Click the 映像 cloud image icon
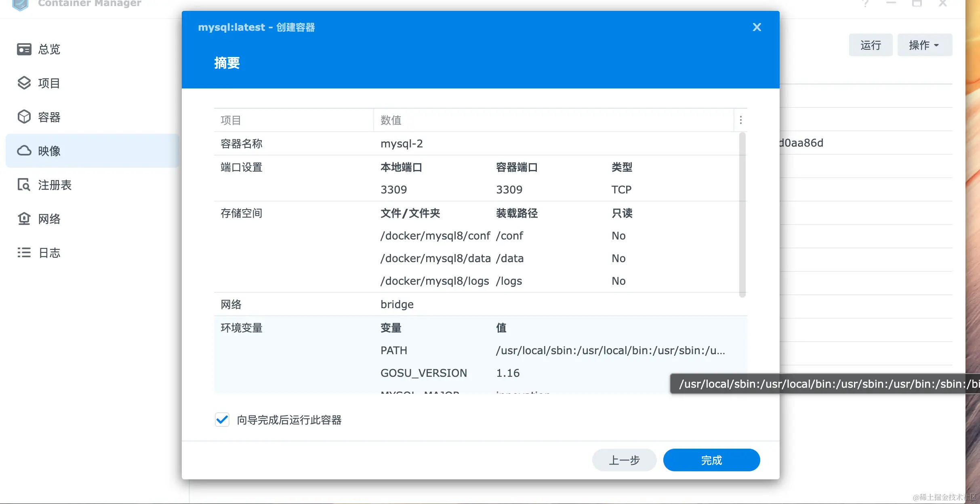This screenshot has height=504, width=980. point(24,151)
